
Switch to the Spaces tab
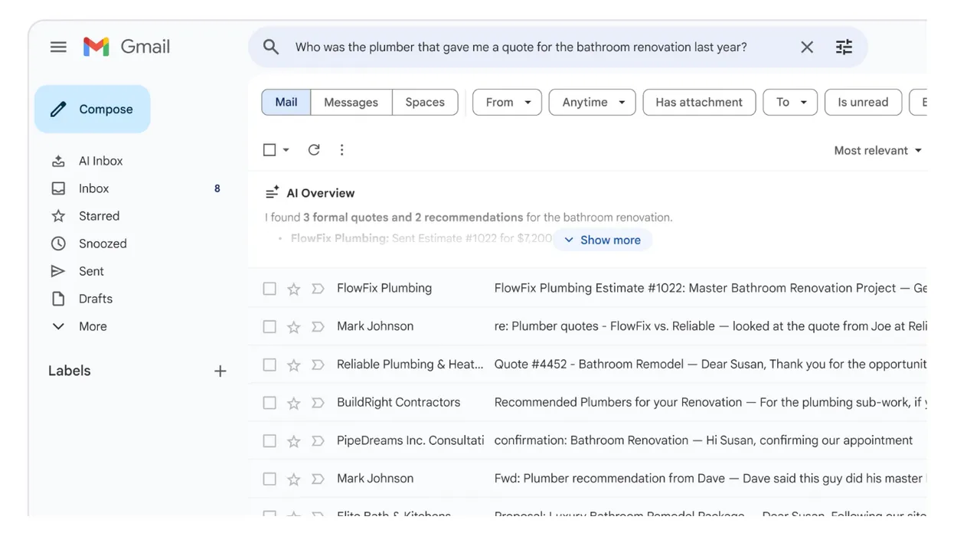coord(424,102)
